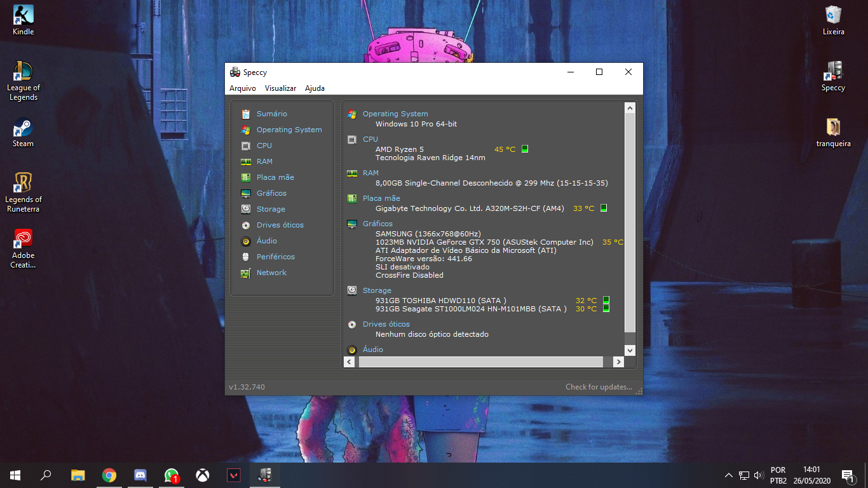Launch Valorant from the taskbar
The image size is (868, 488).
(x=234, y=475)
